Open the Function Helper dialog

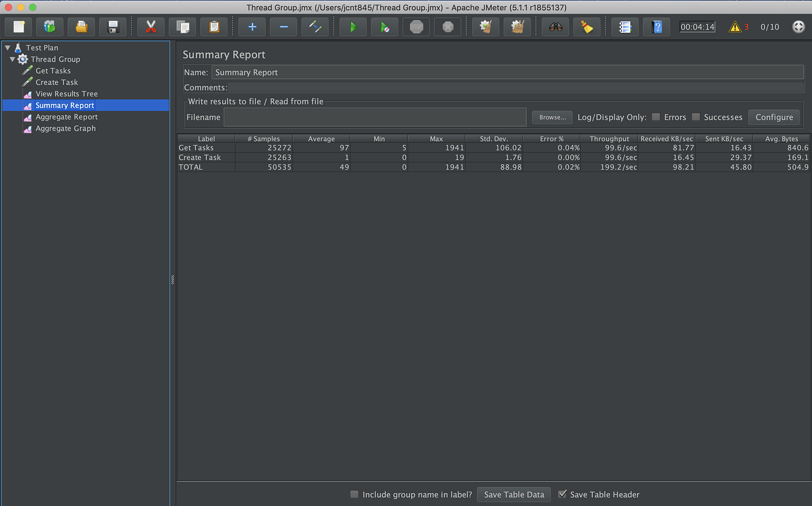(x=625, y=27)
